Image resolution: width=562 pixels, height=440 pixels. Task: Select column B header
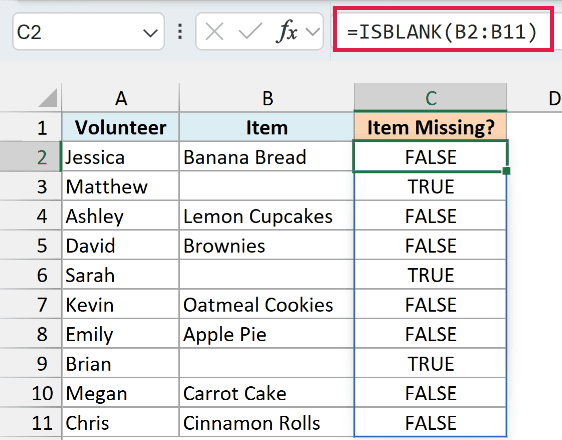click(267, 98)
